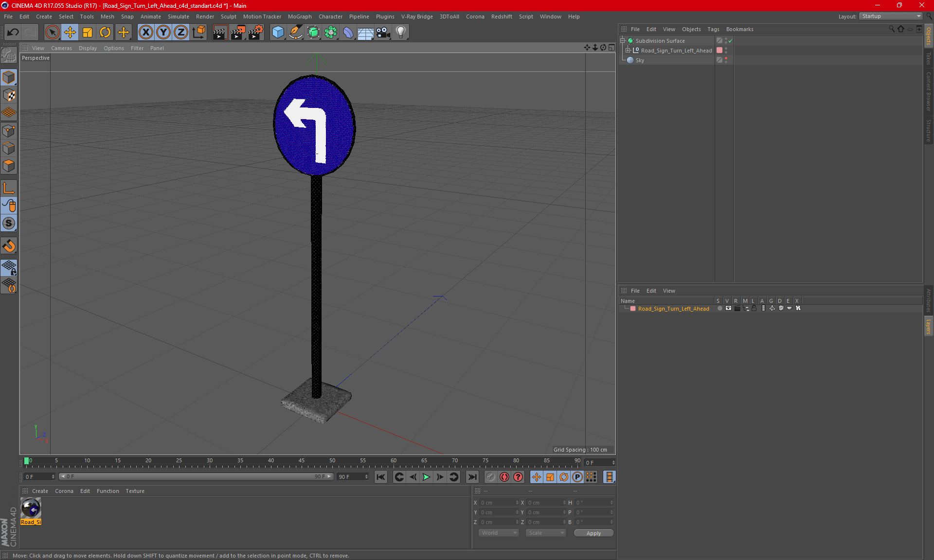Toggle layer visibility eye for Road_Sign_Turn_Left_Ahead
934x560 pixels.
pos(728,308)
